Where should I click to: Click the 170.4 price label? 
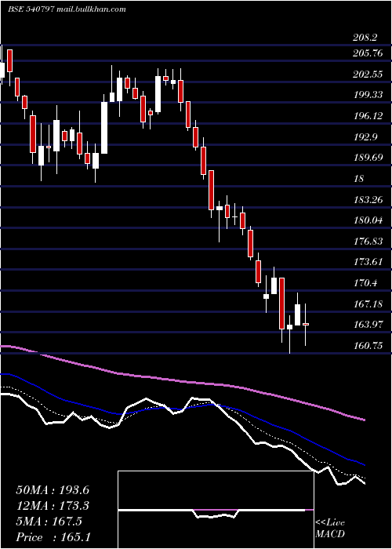(x=366, y=283)
